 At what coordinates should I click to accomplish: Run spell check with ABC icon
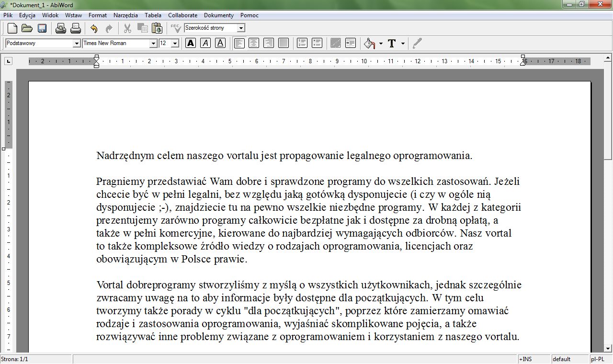pyautogui.click(x=176, y=28)
